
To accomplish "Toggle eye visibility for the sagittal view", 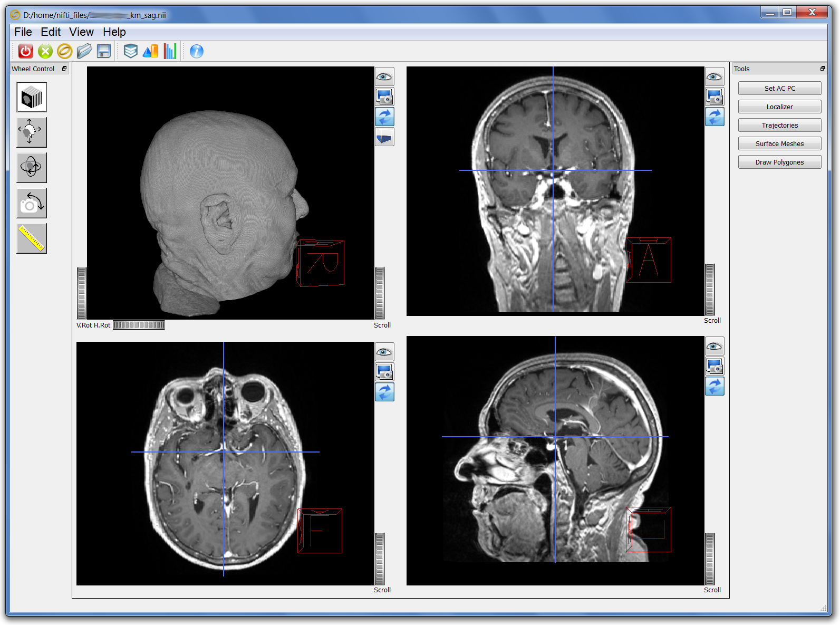I will click(x=715, y=347).
